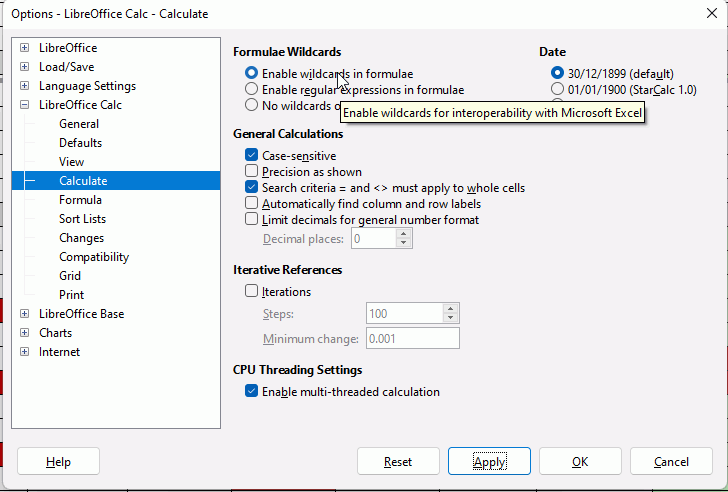Click the Internet tree label
This screenshot has height=492, width=728.
tap(59, 352)
